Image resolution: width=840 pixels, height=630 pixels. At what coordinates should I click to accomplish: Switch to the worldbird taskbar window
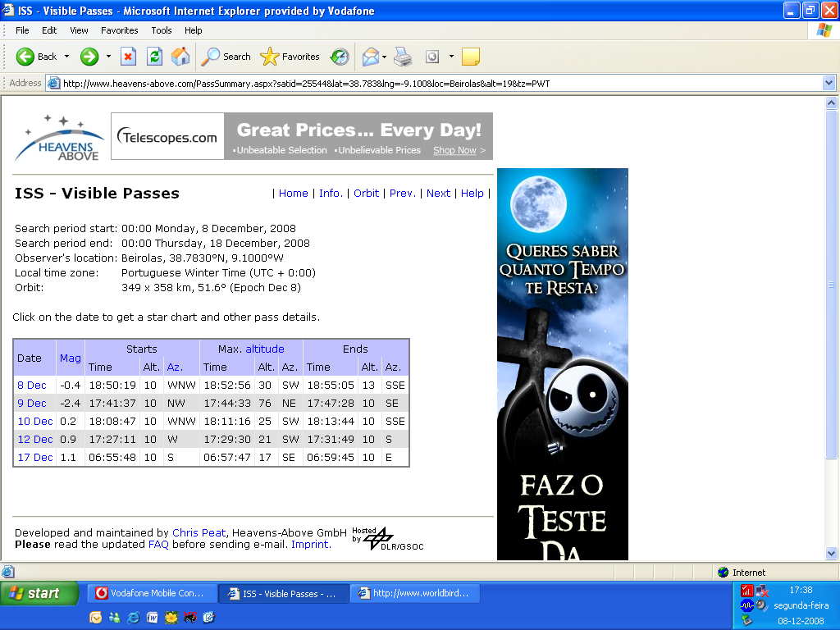click(x=414, y=593)
